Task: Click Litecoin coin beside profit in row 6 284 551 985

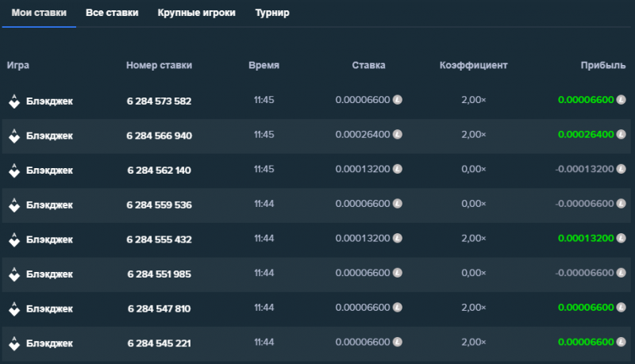Action: point(622,273)
